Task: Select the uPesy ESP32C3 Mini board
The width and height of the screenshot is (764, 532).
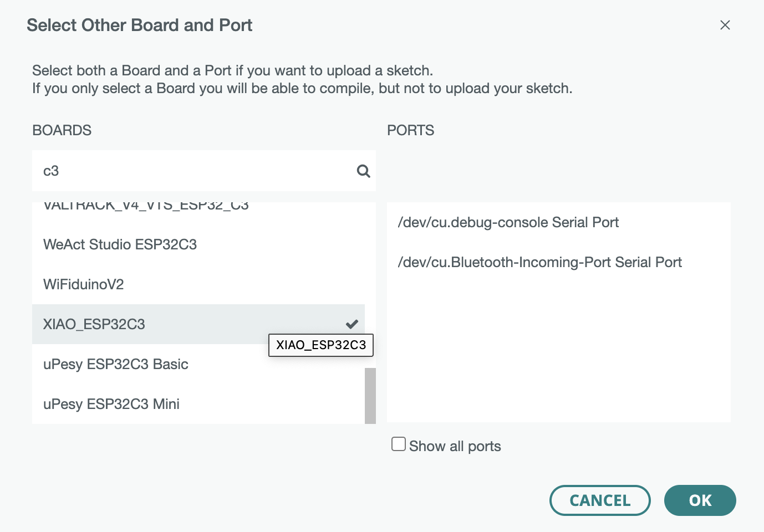Action: tap(111, 404)
